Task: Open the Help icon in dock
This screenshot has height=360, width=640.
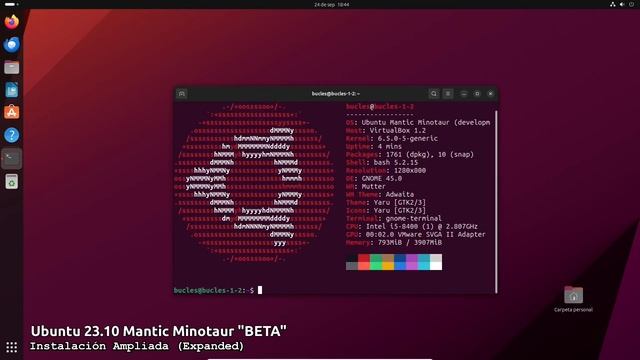Action: click(11, 135)
